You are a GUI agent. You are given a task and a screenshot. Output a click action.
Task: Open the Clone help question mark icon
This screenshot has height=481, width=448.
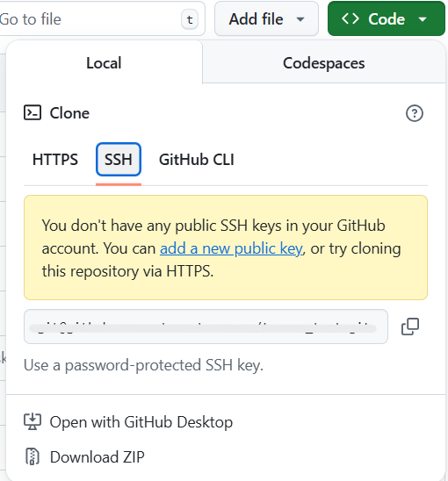coord(415,113)
